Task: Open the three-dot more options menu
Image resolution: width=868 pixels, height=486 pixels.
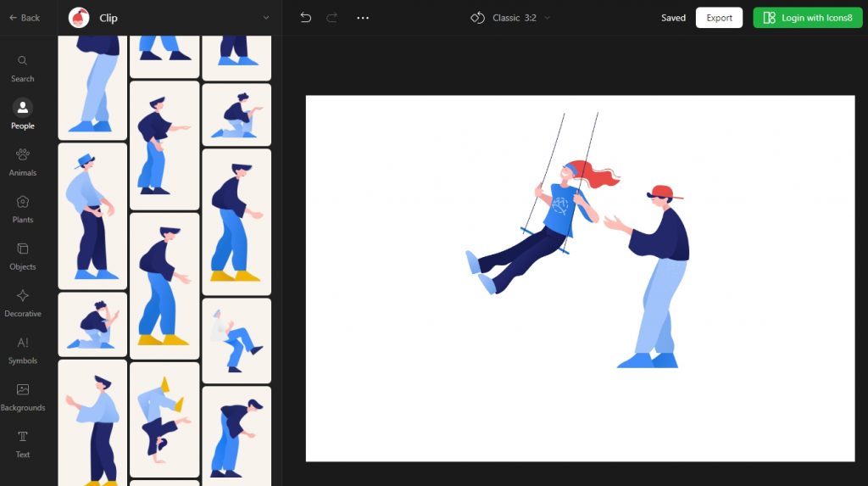Action: click(x=363, y=18)
